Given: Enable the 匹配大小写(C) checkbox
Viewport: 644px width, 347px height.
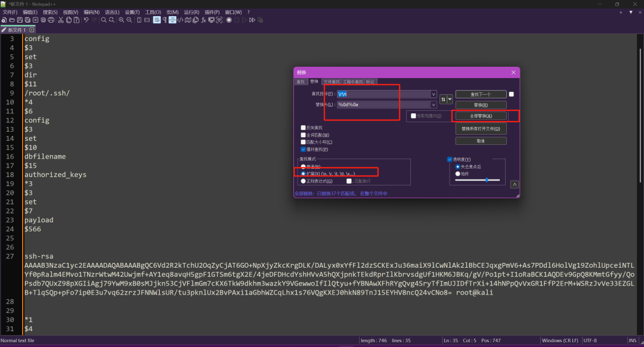Looking at the screenshot, I should pos(303,142).
